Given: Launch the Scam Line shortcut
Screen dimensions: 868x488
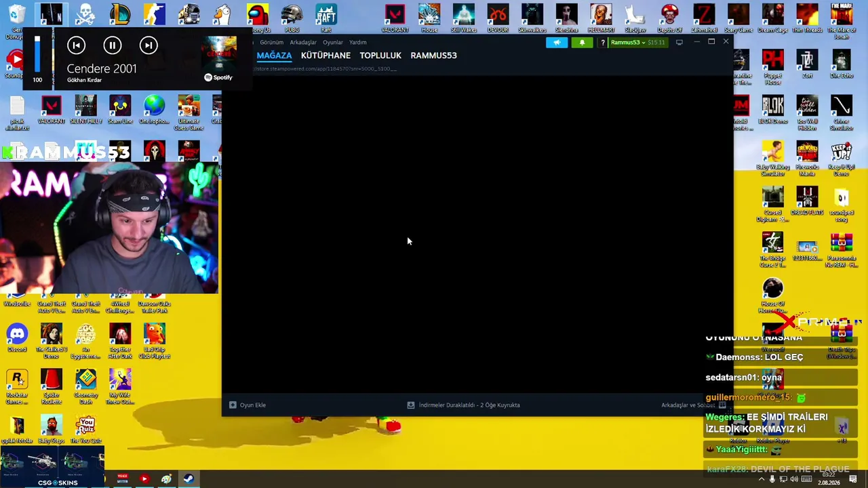Looking at the screenshot, I should pyautogui.click(x=120, y=110).
